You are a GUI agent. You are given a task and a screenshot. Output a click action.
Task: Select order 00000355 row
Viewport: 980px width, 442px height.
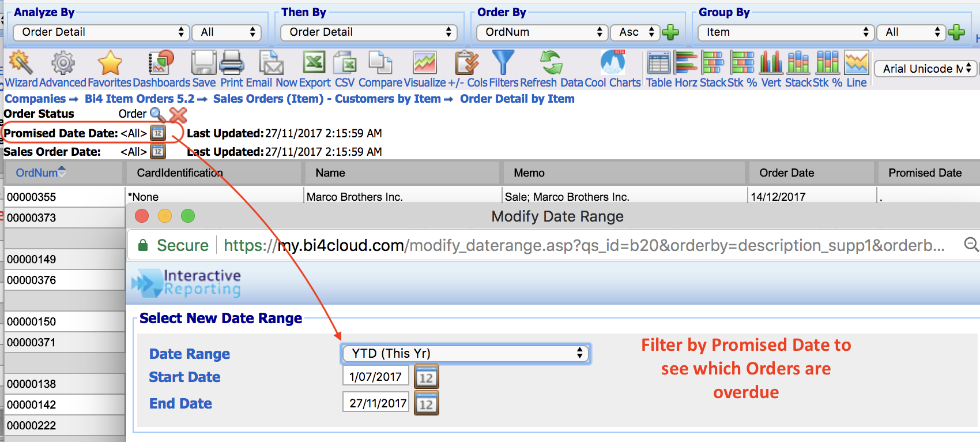click(x=32, y=197)
